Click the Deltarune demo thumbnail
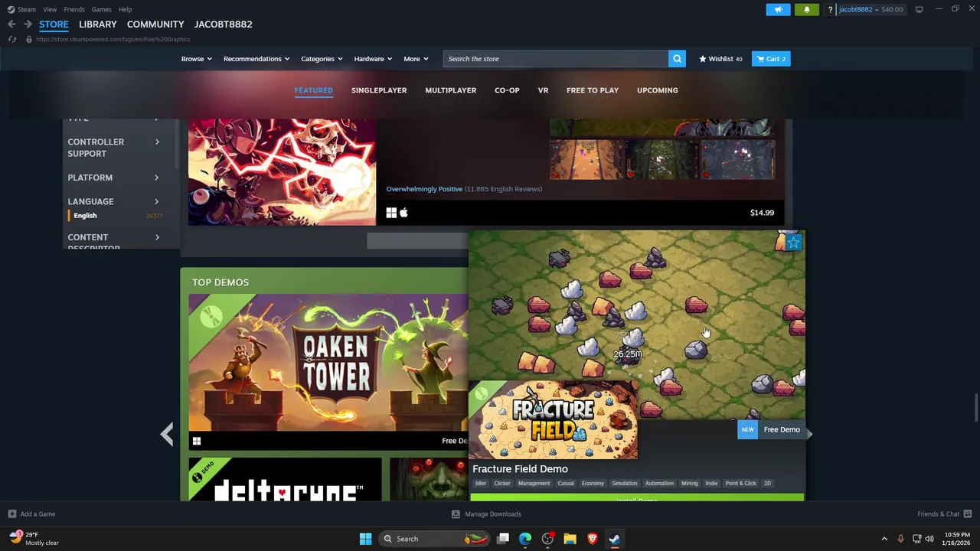The image size is (980, 551). tap(285, 479)
